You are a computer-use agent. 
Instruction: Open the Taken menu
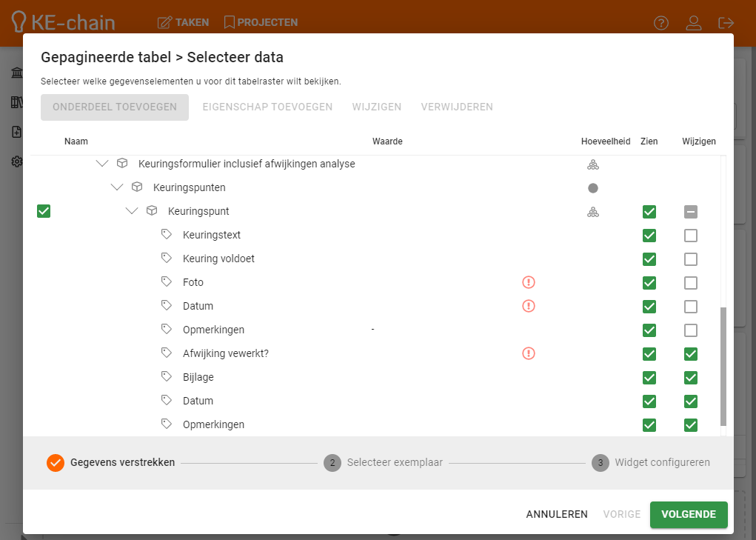[184, 22]
